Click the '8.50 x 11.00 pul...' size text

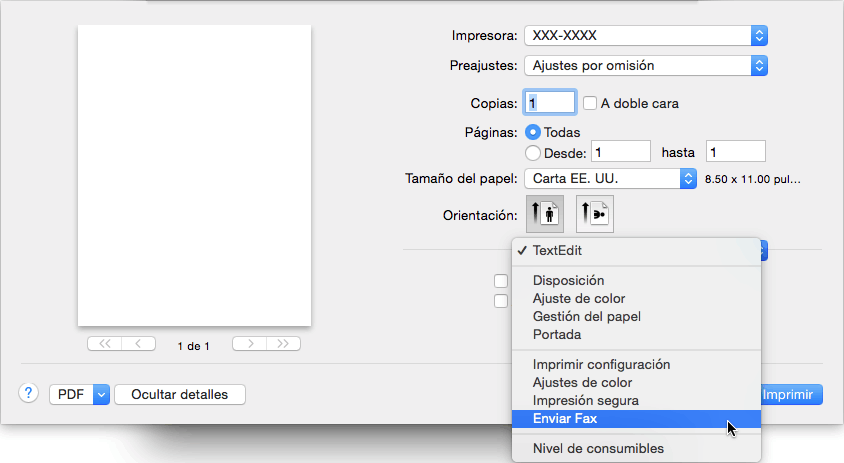coord(752,179)
